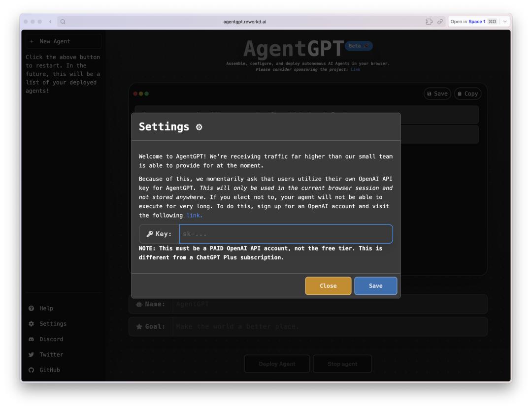Save the agent chat window output
The image size is (532, 409).
[x=437, y=94]
